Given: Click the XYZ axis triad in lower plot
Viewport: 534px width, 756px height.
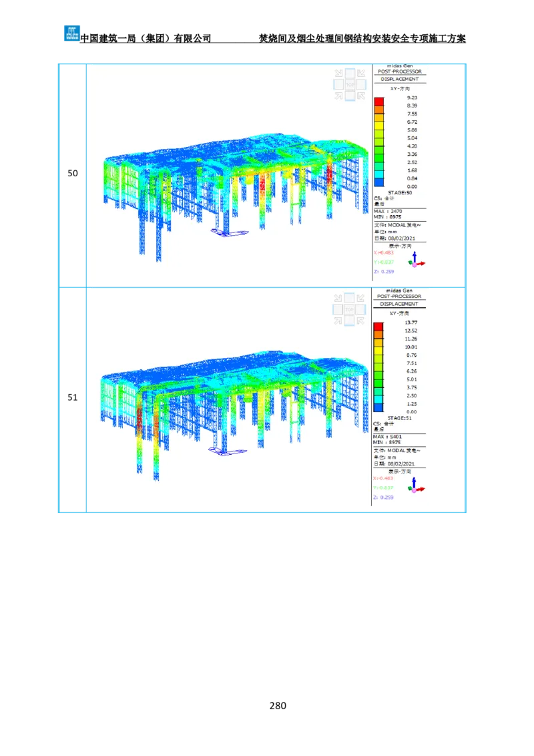Looking at the screenshot, I should click(415, 485).
